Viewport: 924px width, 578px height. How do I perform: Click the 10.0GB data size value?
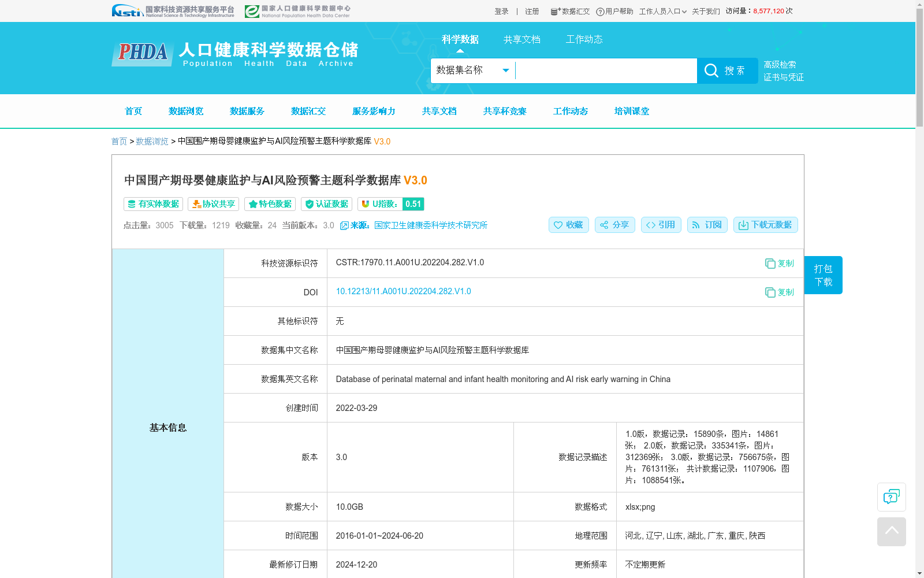pyautogui.click(x=349, y=507)
